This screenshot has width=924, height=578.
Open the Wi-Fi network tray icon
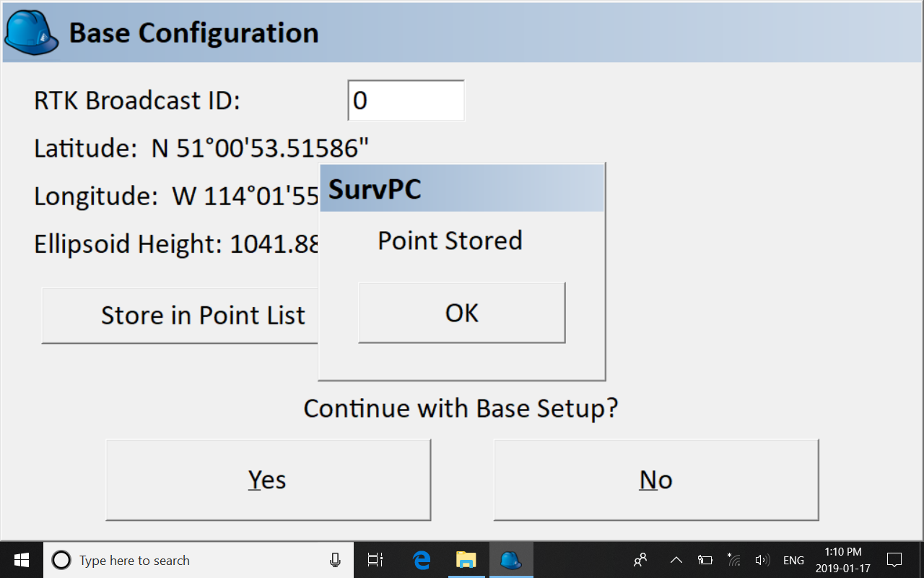tap(734, 560)
